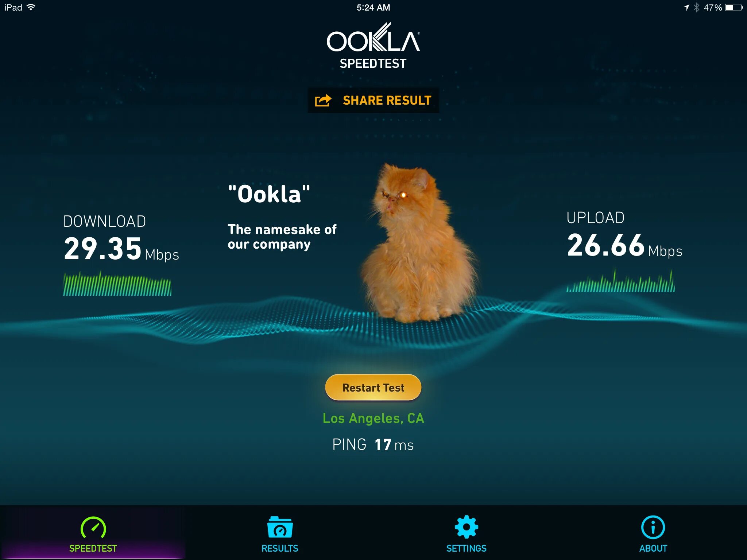This screenshot has width=747, height=560.
Task: Tap the Ookla logo at top
Action: pyautogui.click(x=373, y=46)
